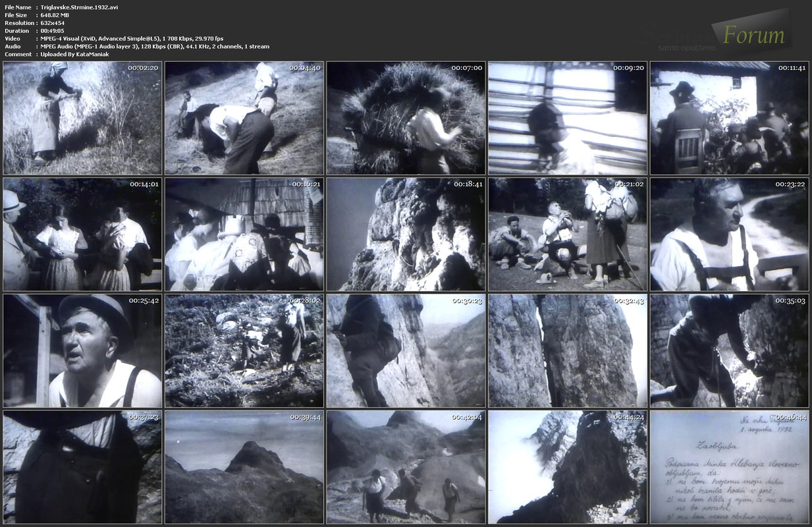Click the comment Uploaded By KataManiak
This screenshot has height=527, width=812.
[x=74, y=55]
